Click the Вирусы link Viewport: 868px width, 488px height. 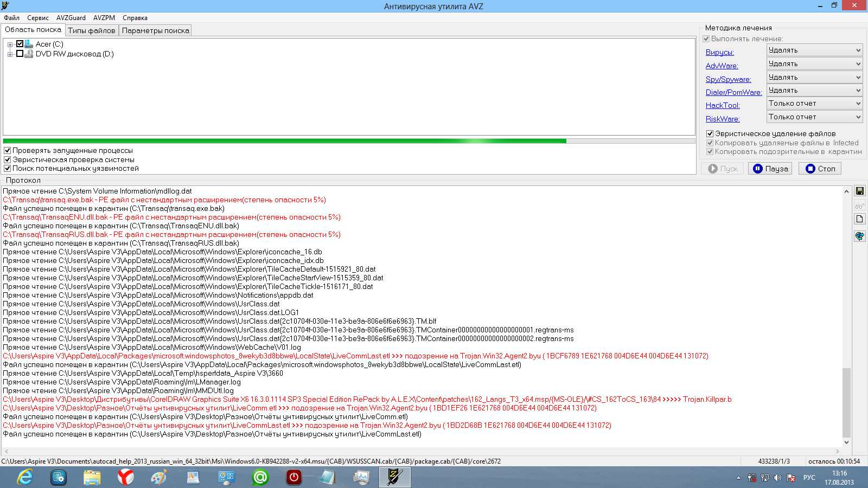coord(720,53)
